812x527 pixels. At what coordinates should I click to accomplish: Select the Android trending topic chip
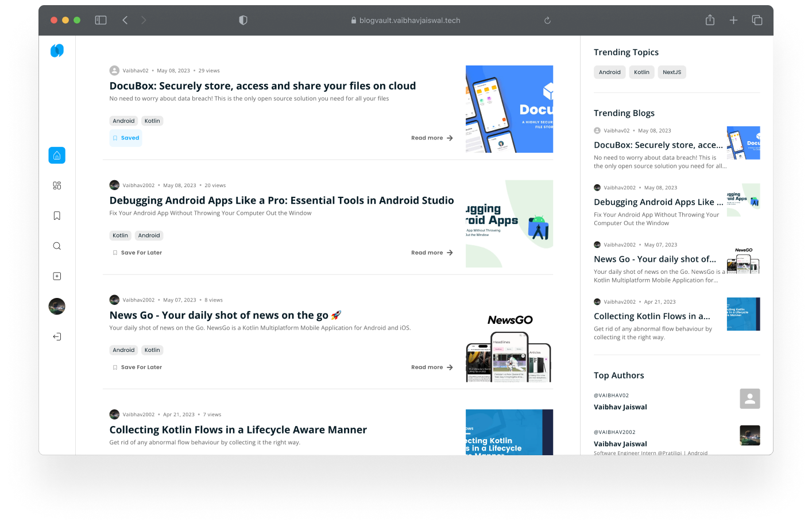(x=609, y=72)
